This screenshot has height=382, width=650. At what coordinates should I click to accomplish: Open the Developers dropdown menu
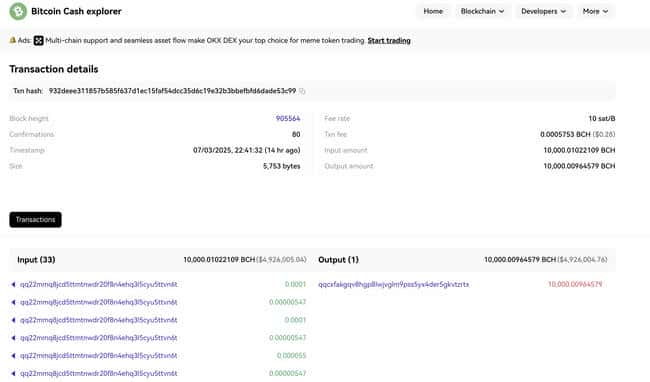(x=543, y=11)
